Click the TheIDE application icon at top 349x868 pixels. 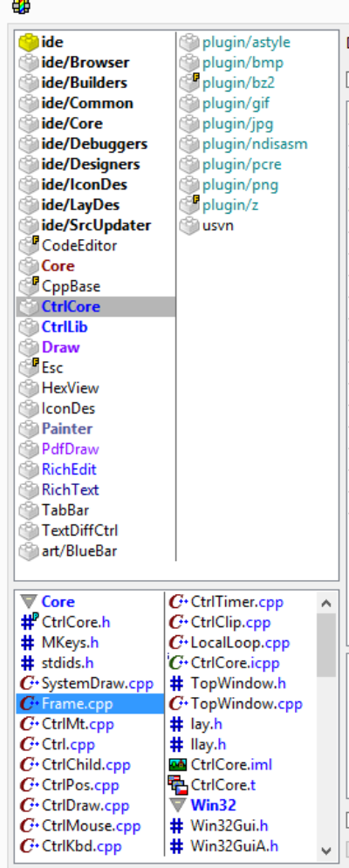21,7
